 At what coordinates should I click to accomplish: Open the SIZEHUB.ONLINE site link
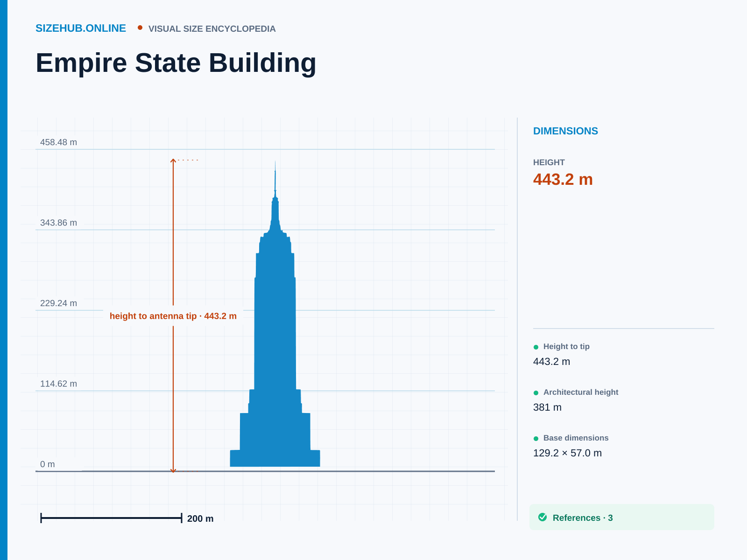[x=81, y=28]
